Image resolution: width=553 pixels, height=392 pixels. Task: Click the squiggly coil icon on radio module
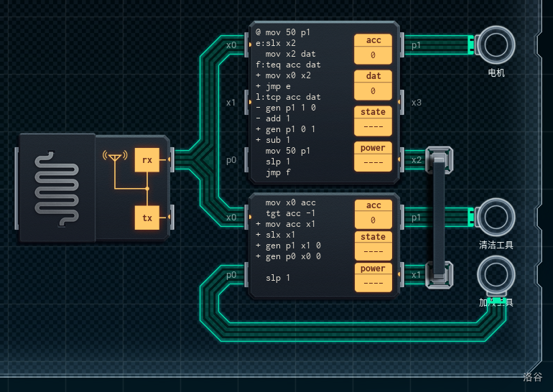click(x=56, y=187)
